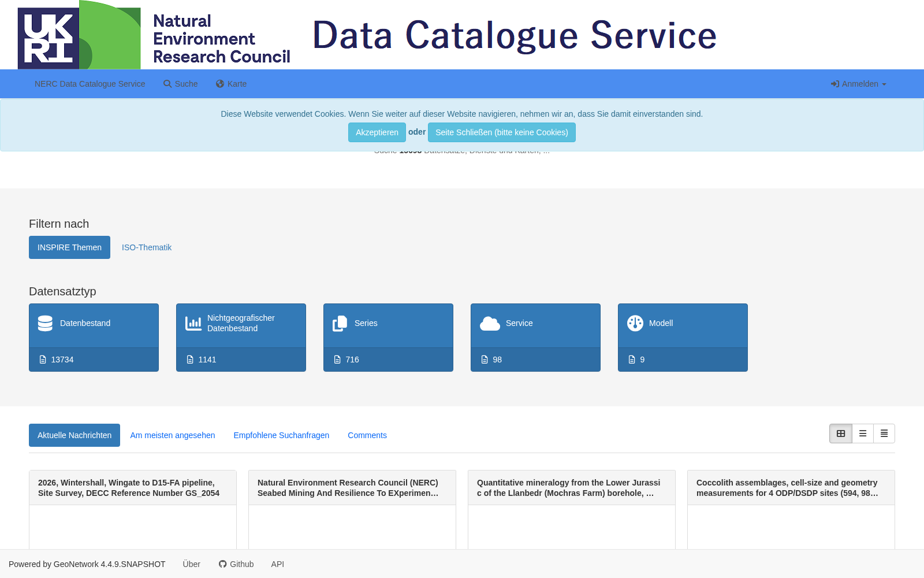924x578 pixels.
Task: Click the Github icon in footer
Action: click(222, 564)
